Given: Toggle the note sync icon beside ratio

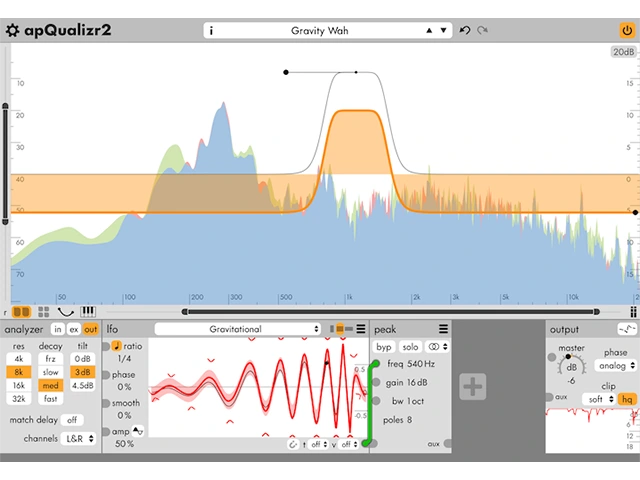Looking at the screenshot, I should 116,346.
